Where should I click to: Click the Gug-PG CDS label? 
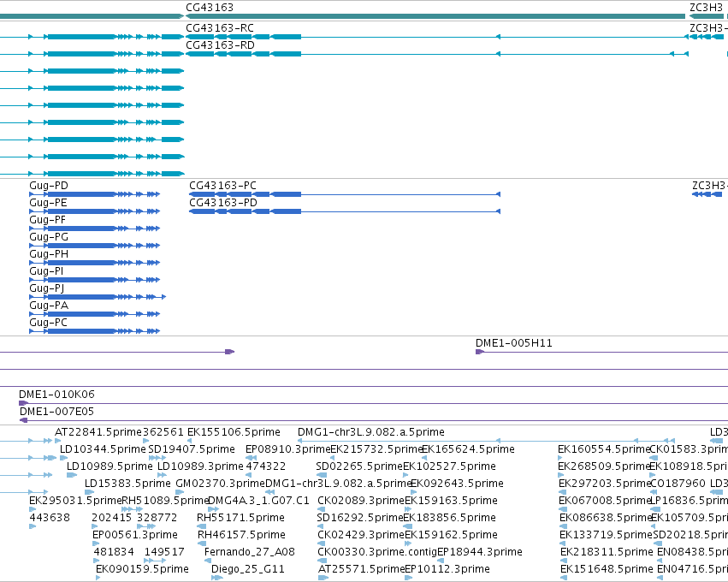(49, 237)
